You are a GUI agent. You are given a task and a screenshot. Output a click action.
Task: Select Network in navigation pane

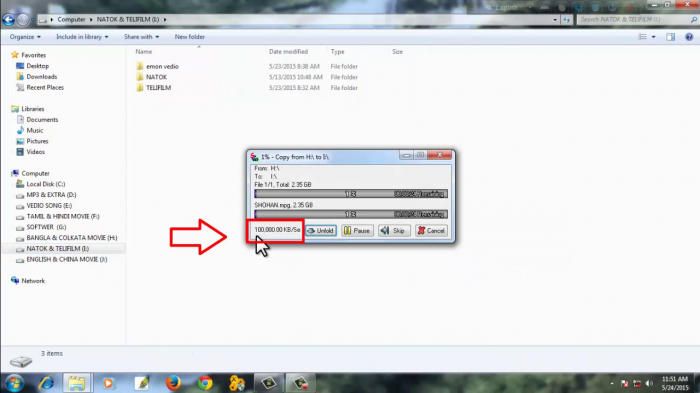[33, 280]
